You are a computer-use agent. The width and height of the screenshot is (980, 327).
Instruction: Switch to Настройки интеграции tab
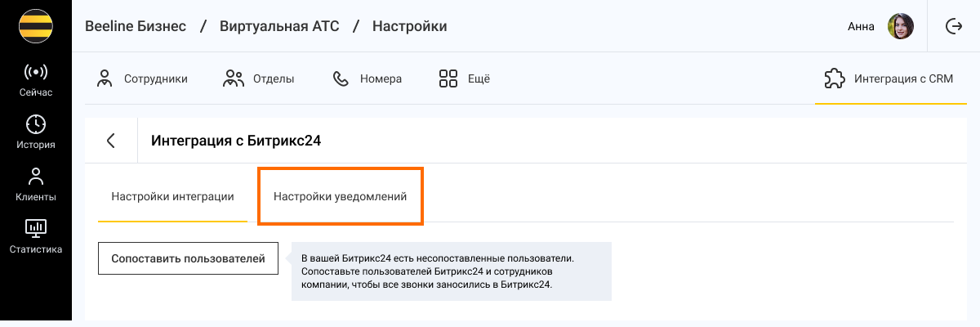[x=172, y=197]
